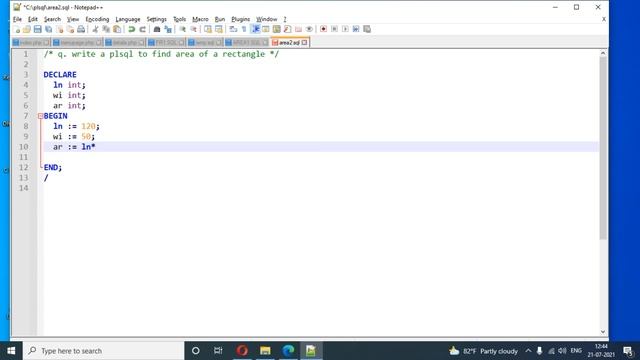Click the Save All toolbar icon
This screenshot has width=640, height=360.
click(x=49, y=29)
